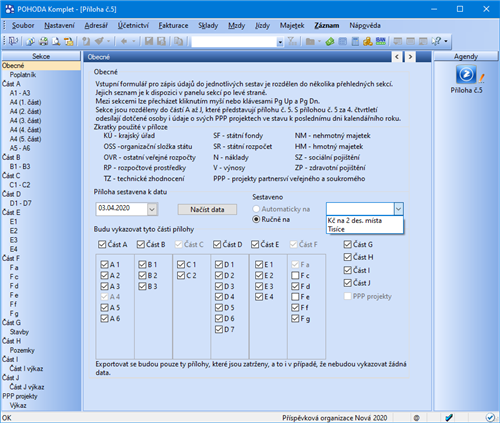
Task: Open section A4 (1. část) in Sekce
Action: 25,102
